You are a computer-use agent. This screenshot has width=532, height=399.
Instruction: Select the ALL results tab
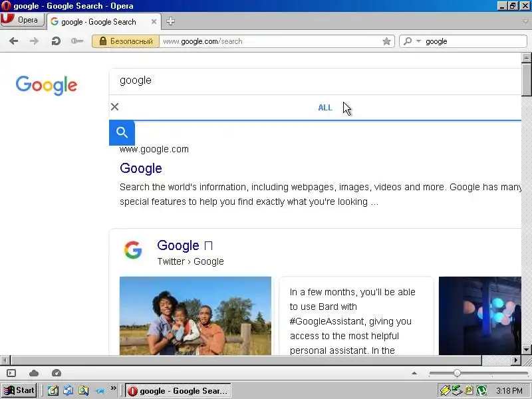coord(325,108)
